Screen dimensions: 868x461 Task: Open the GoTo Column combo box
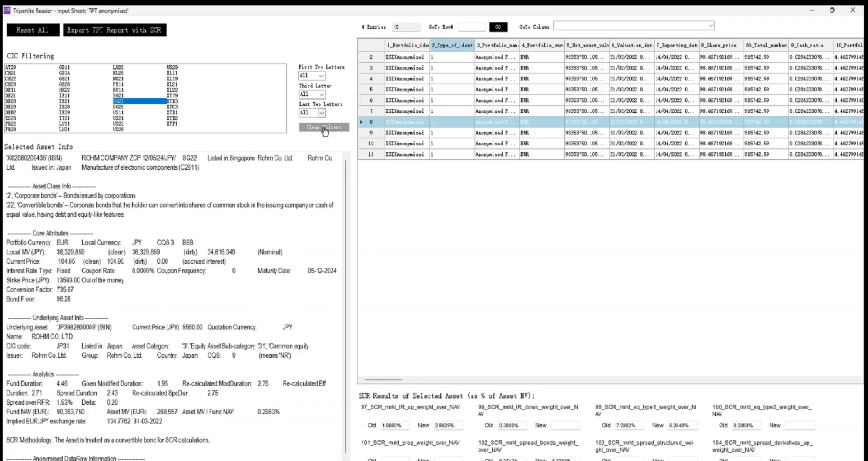tap(633, 26)
